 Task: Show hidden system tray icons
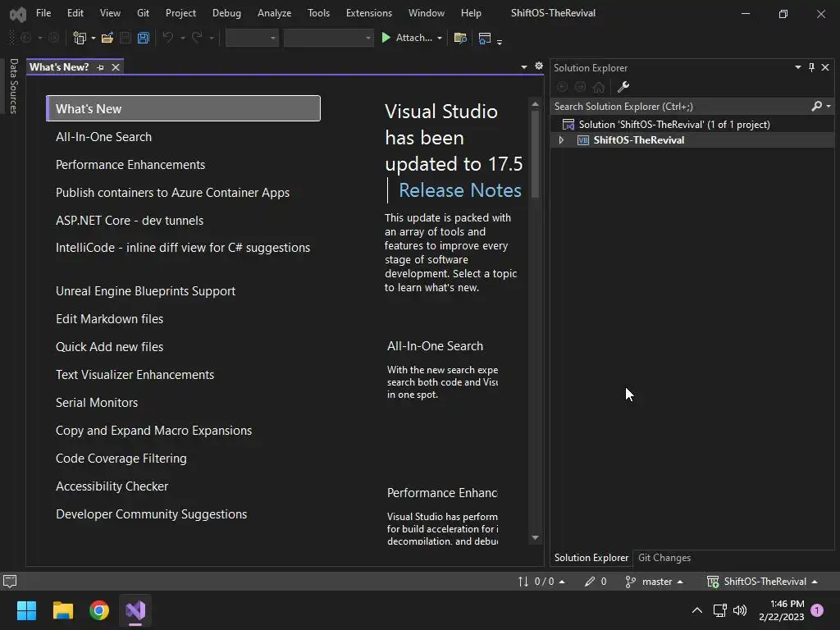coord(697,610)
